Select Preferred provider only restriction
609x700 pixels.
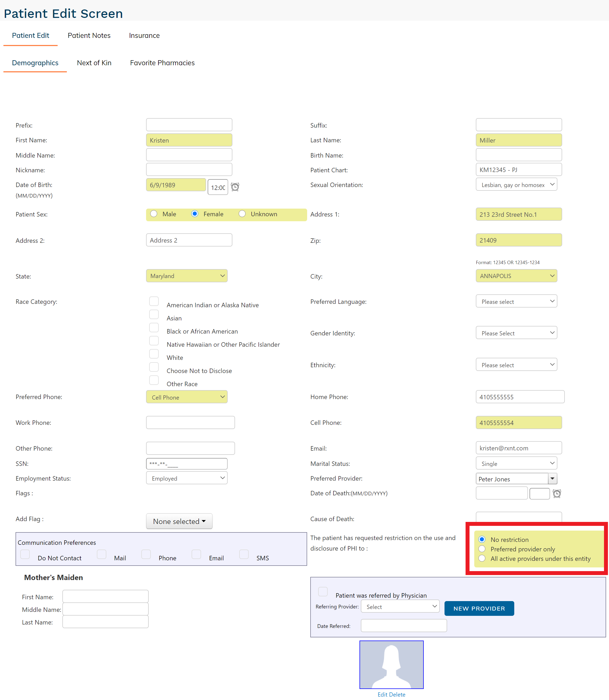tap(482, 549)
